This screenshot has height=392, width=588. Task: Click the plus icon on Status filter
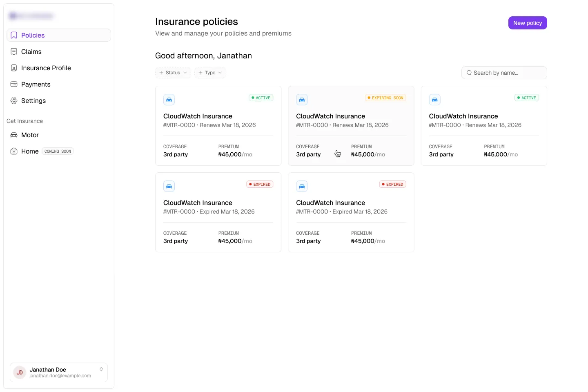pyautogui.click(x=161, y=73)
